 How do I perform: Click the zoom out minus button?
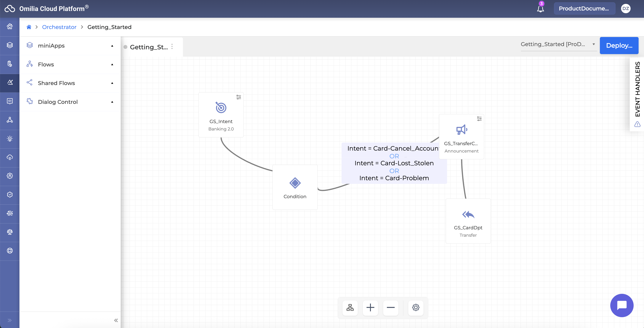(391, 307)
